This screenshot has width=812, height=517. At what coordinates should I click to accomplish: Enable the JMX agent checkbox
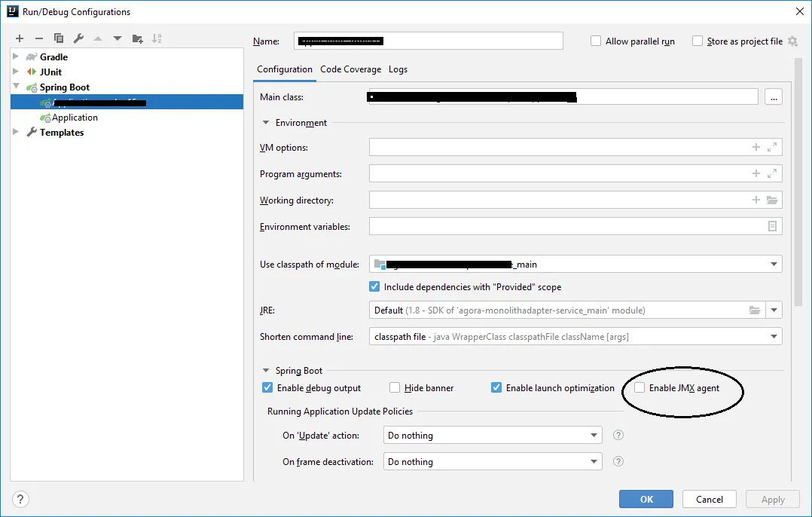(640, 387)
